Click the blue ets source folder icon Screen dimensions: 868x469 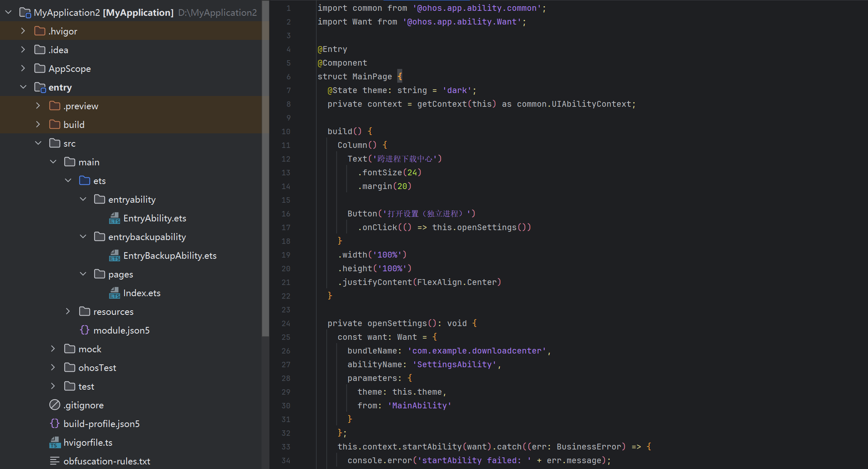click(85, 181)
